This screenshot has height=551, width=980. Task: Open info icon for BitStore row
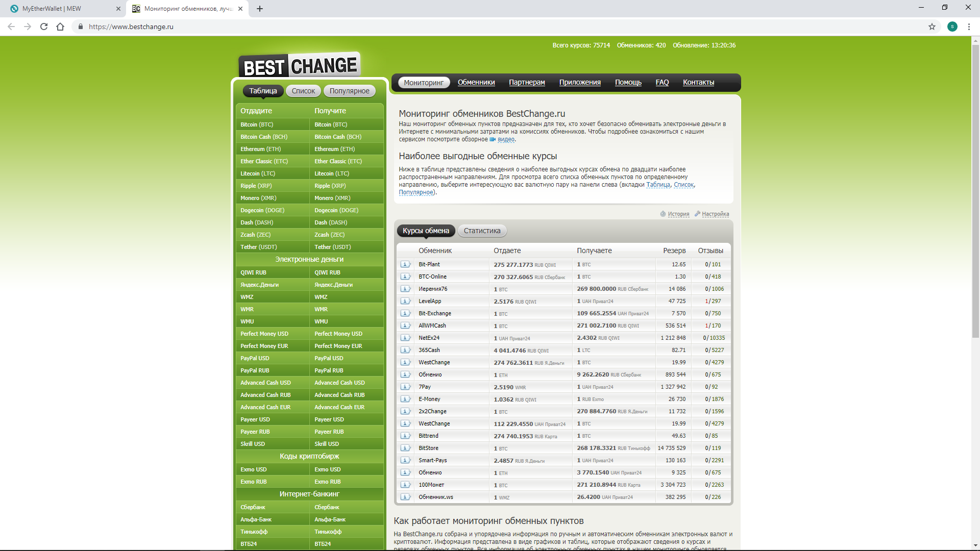point(406,448)
